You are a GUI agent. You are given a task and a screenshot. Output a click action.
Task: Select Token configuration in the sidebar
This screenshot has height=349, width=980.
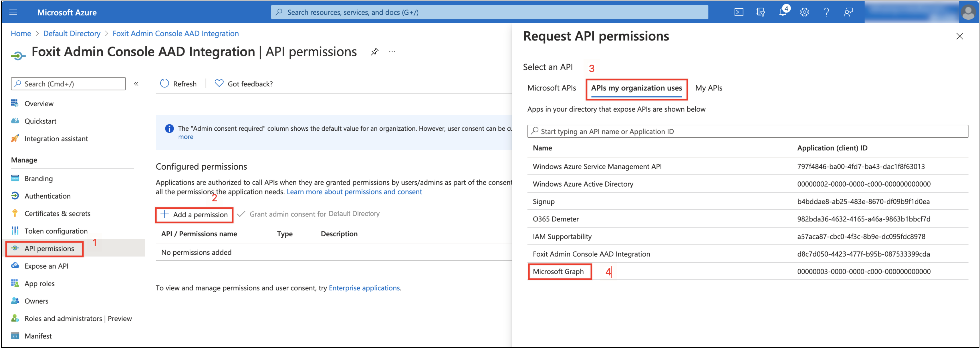pos(56,231)
